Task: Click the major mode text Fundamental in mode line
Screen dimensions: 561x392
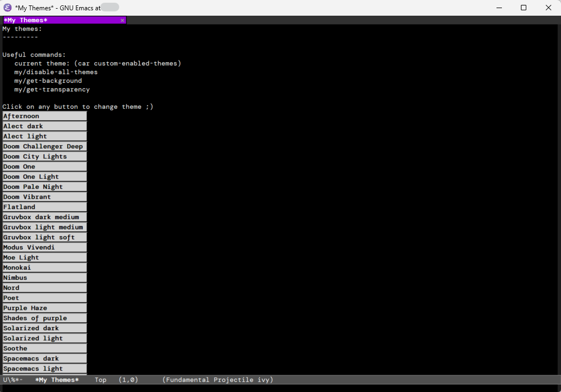Action: click(x=187, y=380)
